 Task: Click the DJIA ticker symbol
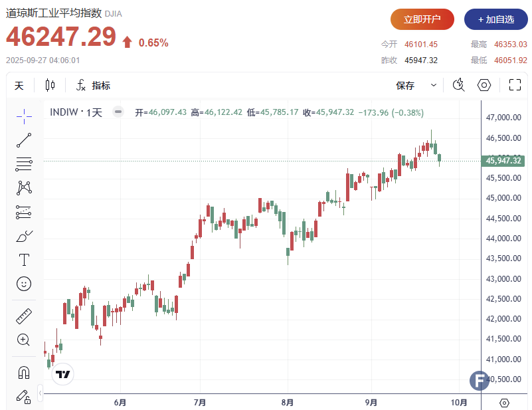[114, 14]
